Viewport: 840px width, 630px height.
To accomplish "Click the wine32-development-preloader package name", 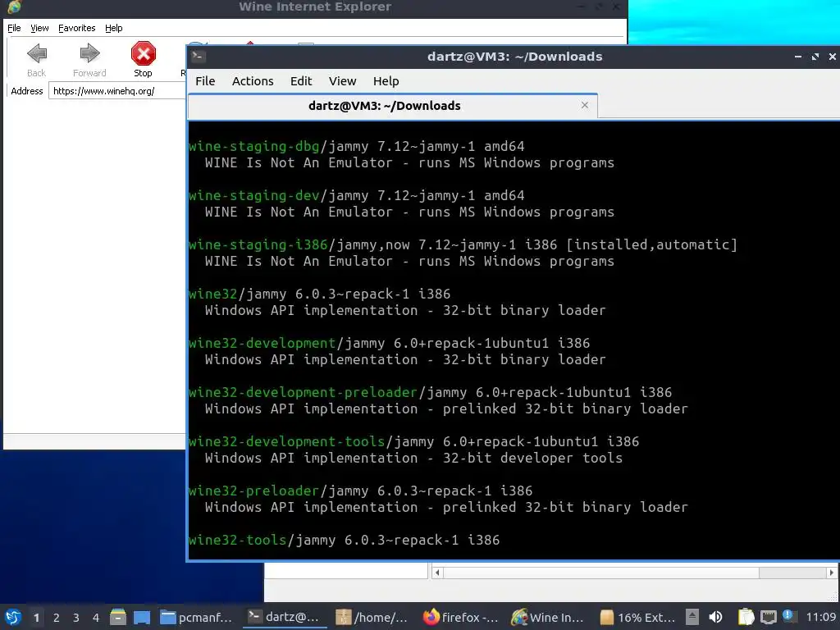I will coord(303,392).
